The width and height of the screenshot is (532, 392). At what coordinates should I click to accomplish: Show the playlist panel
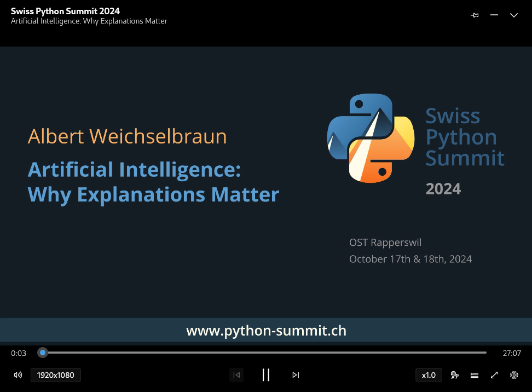point(475,375)
